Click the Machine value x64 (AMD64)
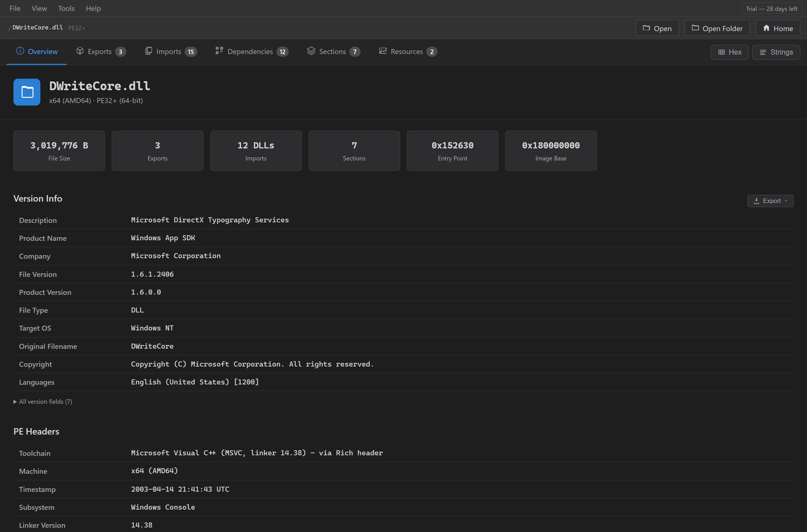The image size is (807, 532). click(154, 471)
